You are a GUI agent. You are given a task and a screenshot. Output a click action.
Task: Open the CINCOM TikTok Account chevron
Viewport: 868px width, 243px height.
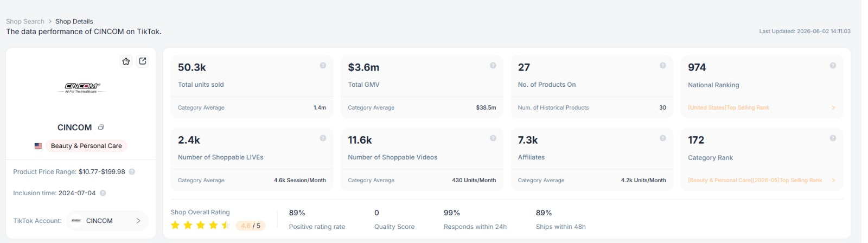click(x=138, y=221)
